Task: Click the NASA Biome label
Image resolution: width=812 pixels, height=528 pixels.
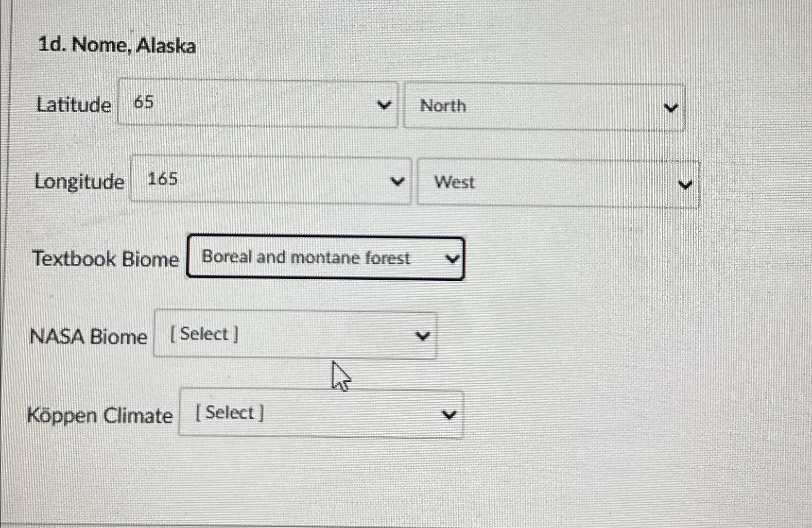Action: pos(89,336)
